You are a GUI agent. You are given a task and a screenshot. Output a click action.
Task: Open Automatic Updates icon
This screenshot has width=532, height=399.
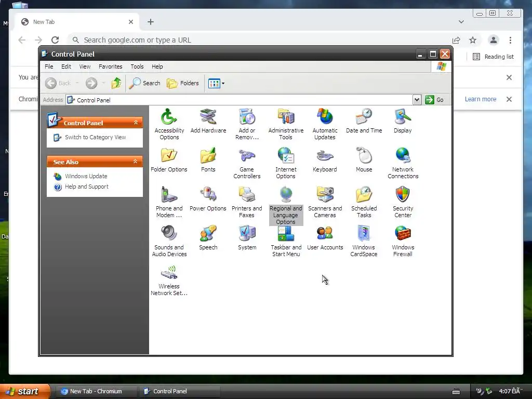click(325, 124)
